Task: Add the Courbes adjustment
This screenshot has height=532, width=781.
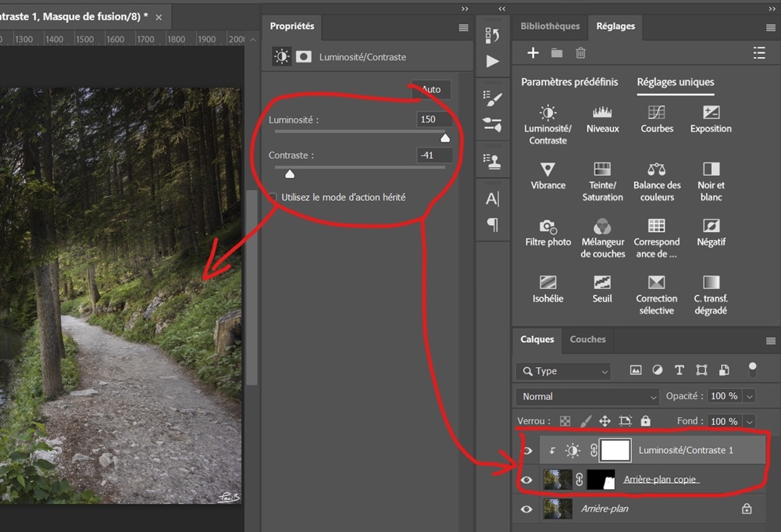Action: pyautogui.click(x=657, y=120)
